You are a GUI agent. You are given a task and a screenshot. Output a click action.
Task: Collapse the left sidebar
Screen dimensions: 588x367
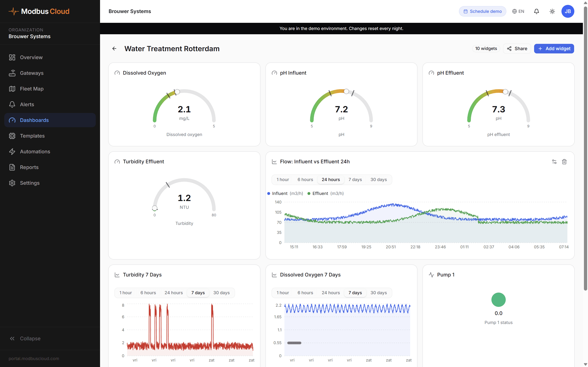click(x=30, y=338)
